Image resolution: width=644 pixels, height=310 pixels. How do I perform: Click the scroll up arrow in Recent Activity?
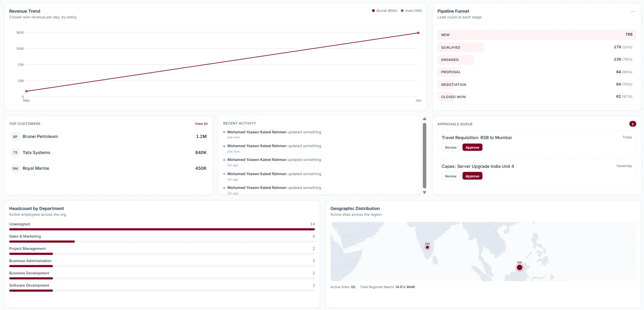click(425, 119)
